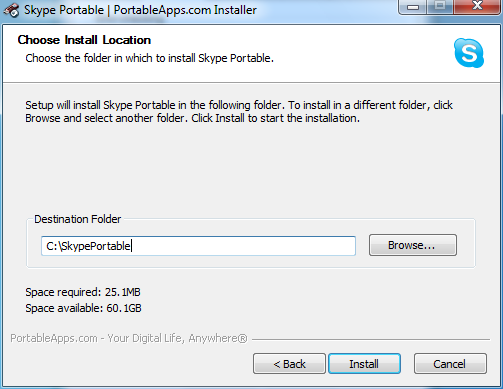Click the blue Skype logo

(469, 53)
